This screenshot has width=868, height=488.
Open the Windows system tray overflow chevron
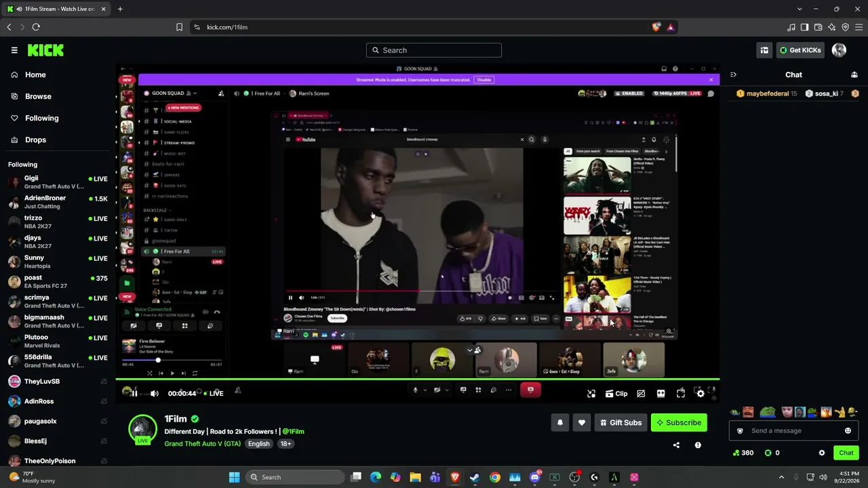[781, 477]
